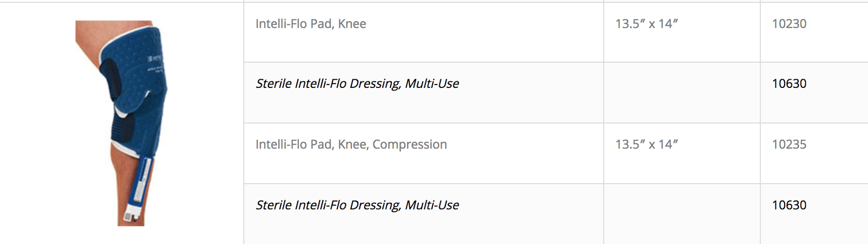Click the 13.5" x 14" size beside 10230
868x244 pixels.
[x=647, y=24]
